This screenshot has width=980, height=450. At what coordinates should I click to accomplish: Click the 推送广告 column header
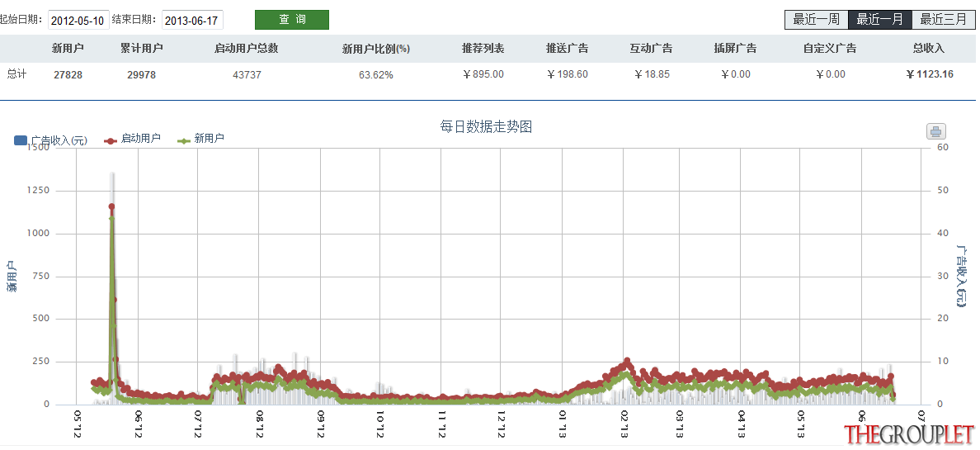(567, 48)
